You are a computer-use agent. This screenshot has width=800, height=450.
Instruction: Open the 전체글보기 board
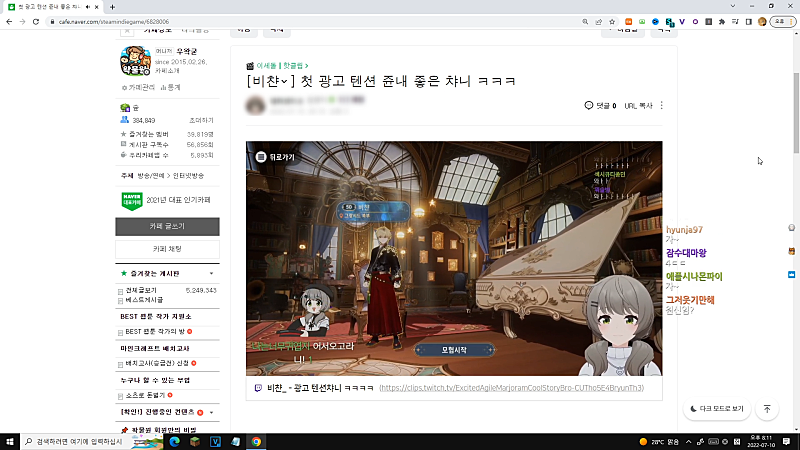(141, 290)
